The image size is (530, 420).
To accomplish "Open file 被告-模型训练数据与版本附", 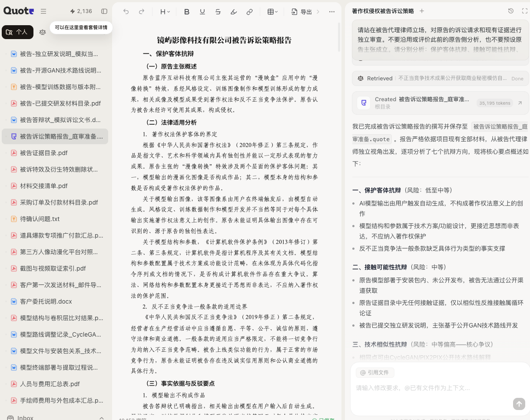I will [55, 87].
